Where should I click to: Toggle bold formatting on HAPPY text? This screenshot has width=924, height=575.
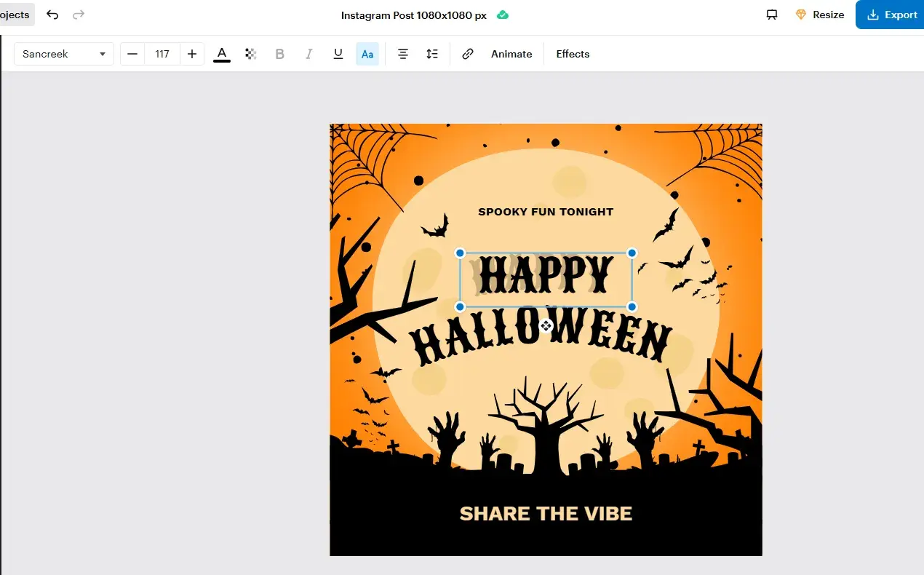279,53
